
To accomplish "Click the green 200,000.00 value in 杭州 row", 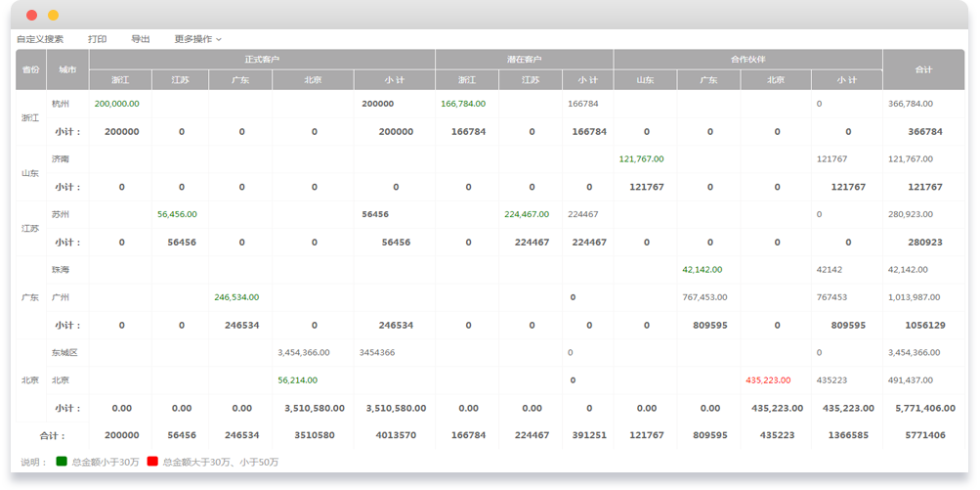I will 117,104.
